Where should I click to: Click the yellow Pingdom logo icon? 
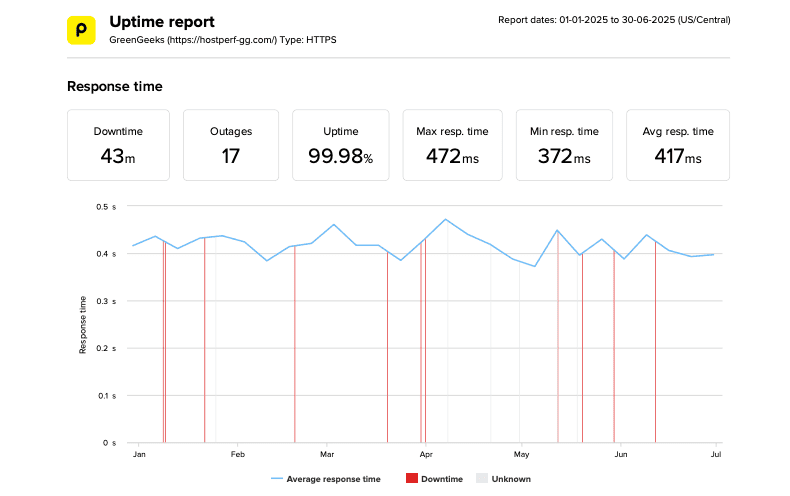(x=81, y=30)
